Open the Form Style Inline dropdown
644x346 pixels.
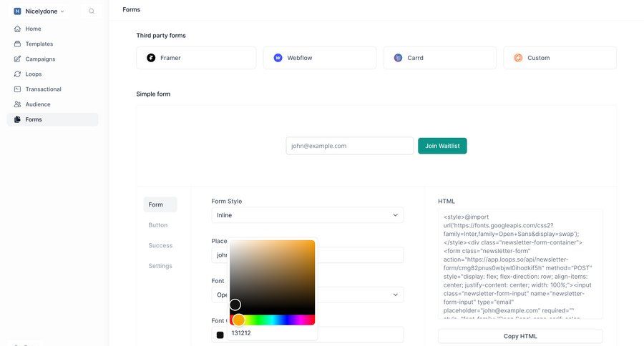pyautogui.click(x=308, y=215)
